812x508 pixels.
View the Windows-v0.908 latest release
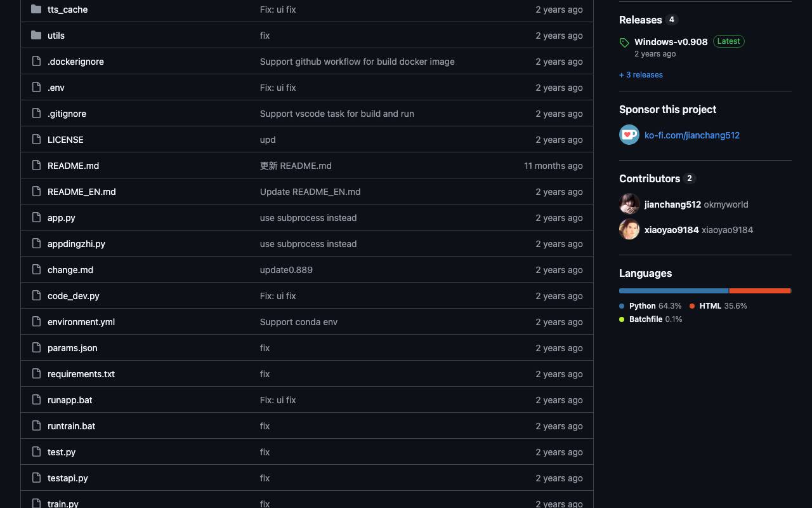[x=671, y=42]
